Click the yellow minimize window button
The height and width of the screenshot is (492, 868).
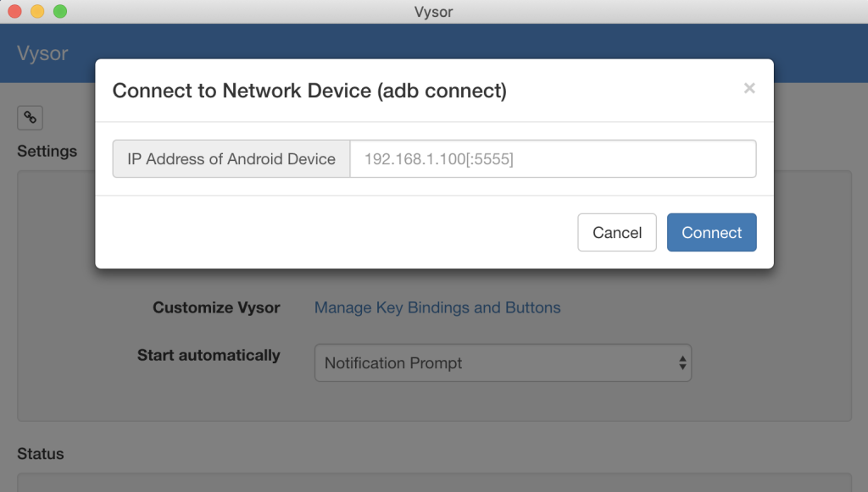click(37, 11)
